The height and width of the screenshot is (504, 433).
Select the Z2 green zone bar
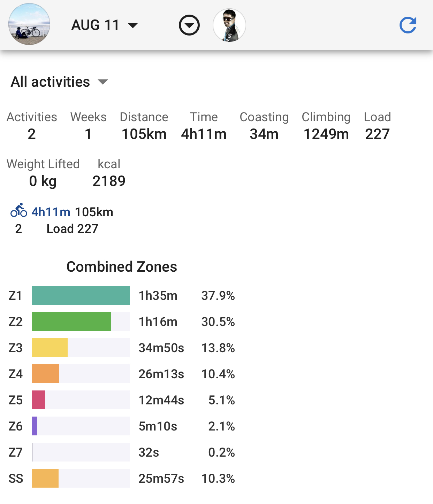point(71,321)
